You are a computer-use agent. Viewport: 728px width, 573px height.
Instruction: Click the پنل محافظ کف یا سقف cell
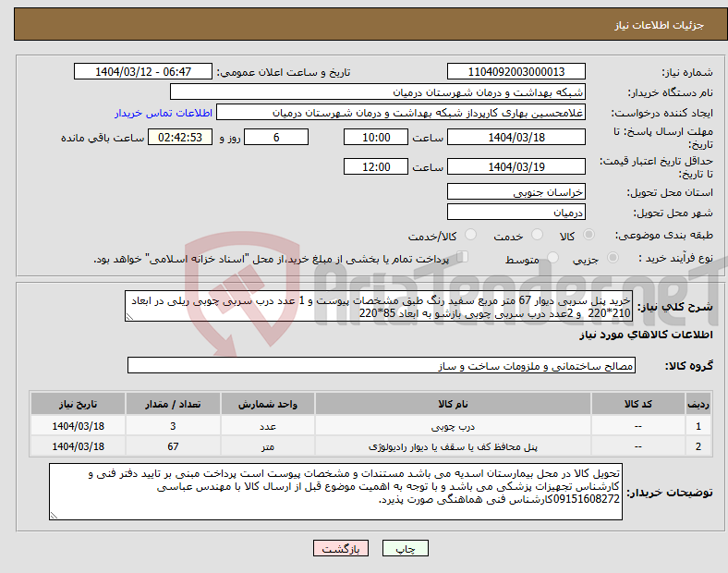pos(453,446)
